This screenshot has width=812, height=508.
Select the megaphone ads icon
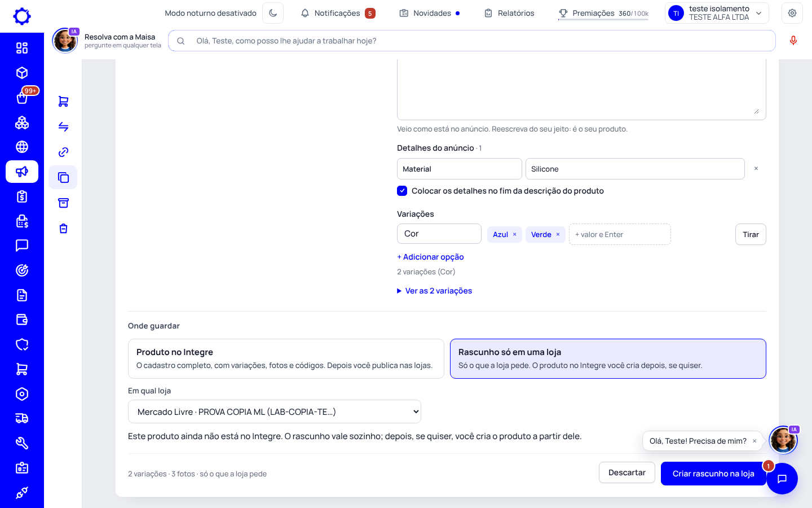[x=22, y=172]
